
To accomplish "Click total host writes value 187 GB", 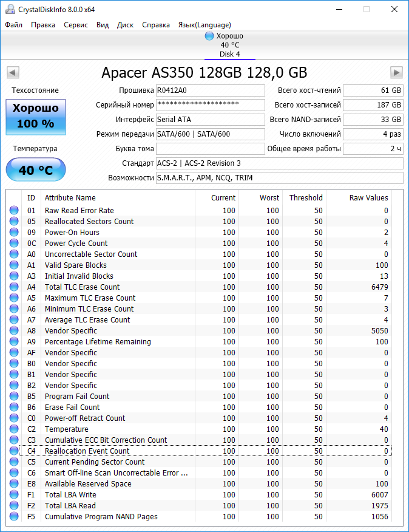I will [373, 105].
